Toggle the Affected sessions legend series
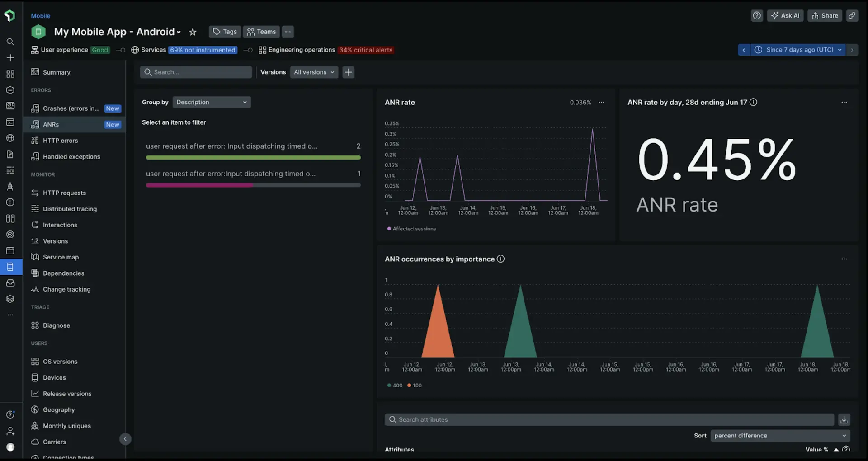Image resolution: width=868 pixels, height=461 pixels. (x=411, y=229)
